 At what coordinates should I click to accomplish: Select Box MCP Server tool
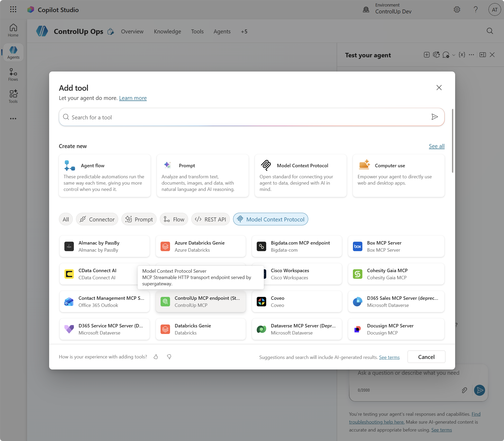396,246
